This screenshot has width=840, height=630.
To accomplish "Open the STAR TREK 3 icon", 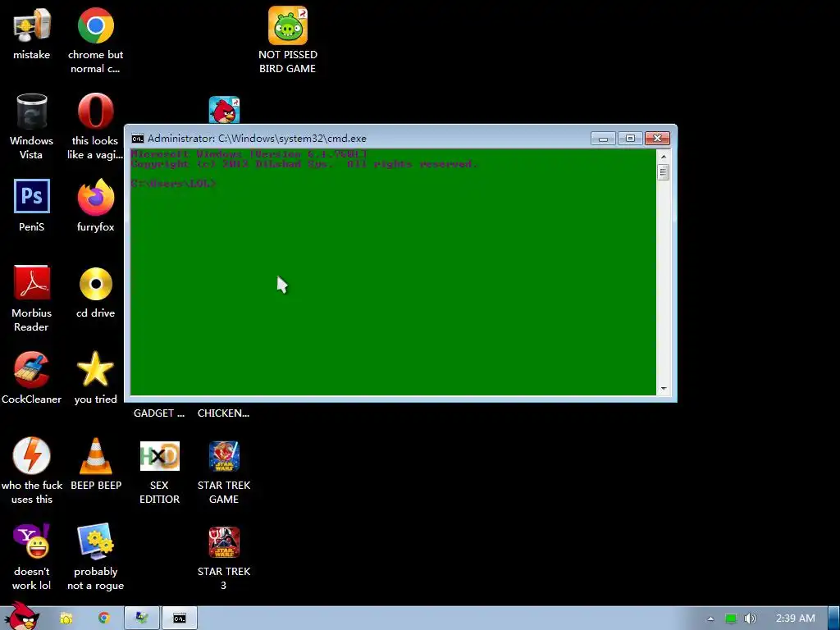I will [x=224, y=542].
